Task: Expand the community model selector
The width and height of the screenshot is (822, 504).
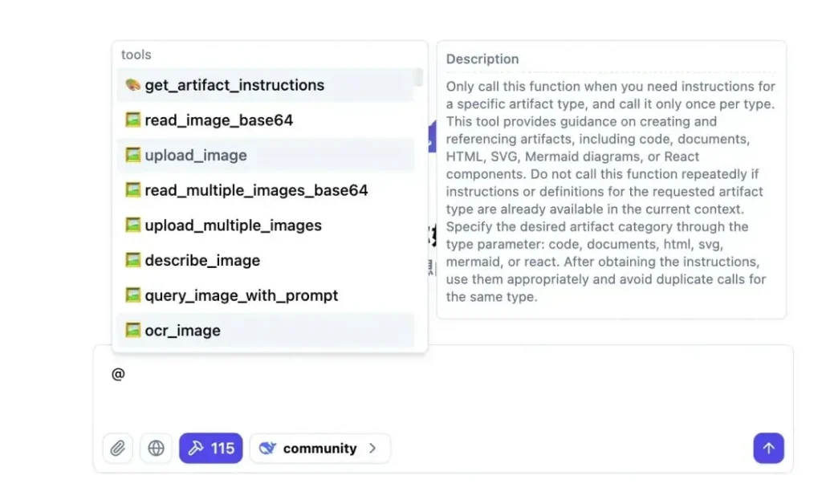Action: pyautogui.click(x=319, y=449)
